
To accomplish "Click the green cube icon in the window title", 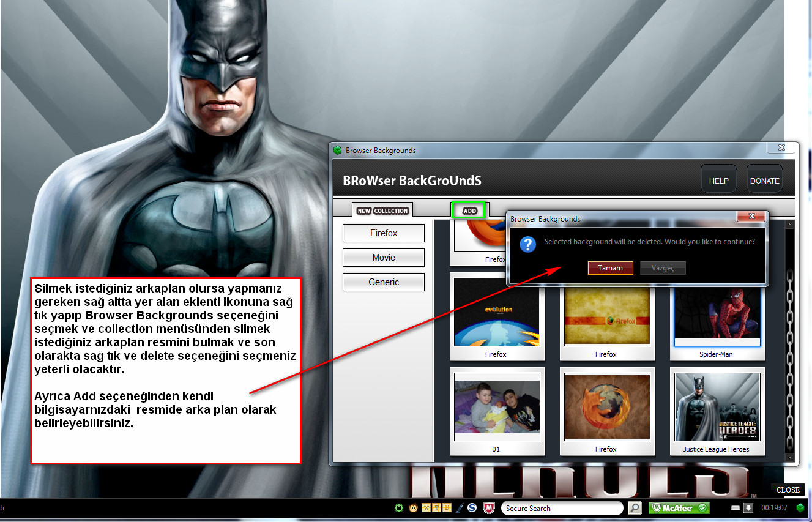I will click(338, 150).
